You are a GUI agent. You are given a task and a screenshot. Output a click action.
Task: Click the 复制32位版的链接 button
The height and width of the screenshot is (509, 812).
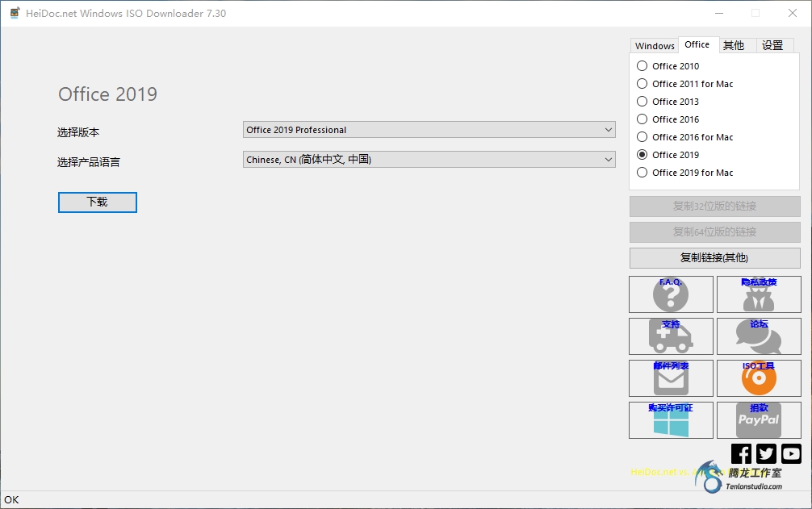point(714,207)
